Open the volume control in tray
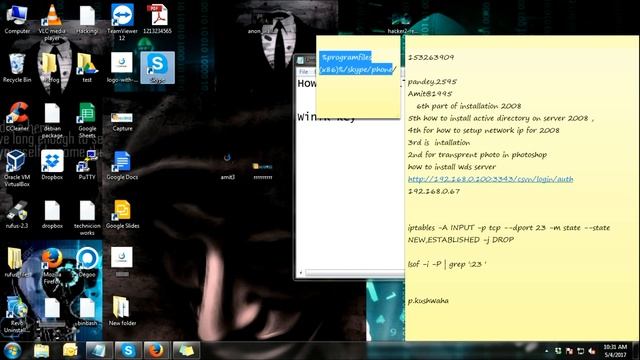Image resolution: width=640 pixels, height=360 pixels. point(591,351)
